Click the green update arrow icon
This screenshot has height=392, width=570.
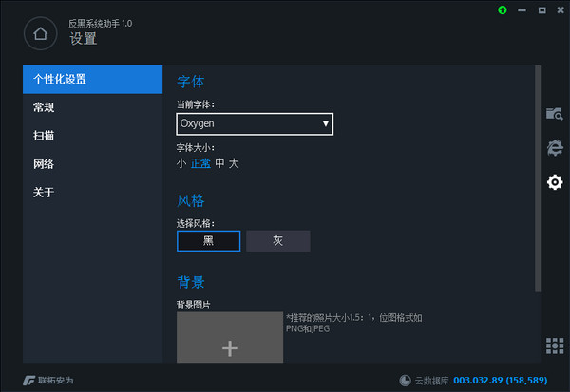tap(502, 9)
